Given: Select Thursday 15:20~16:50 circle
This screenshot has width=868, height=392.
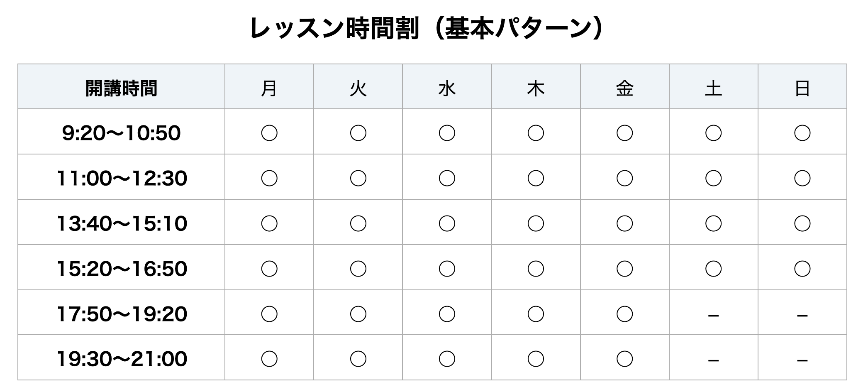Looking at the screenshot, I should click(536, 269).
